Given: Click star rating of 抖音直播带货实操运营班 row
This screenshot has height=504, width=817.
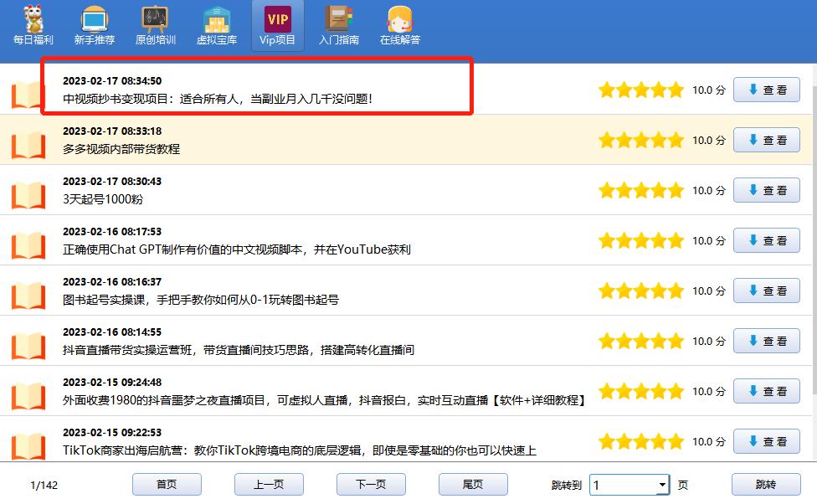Looking at the screenshot, I should 641,341.
